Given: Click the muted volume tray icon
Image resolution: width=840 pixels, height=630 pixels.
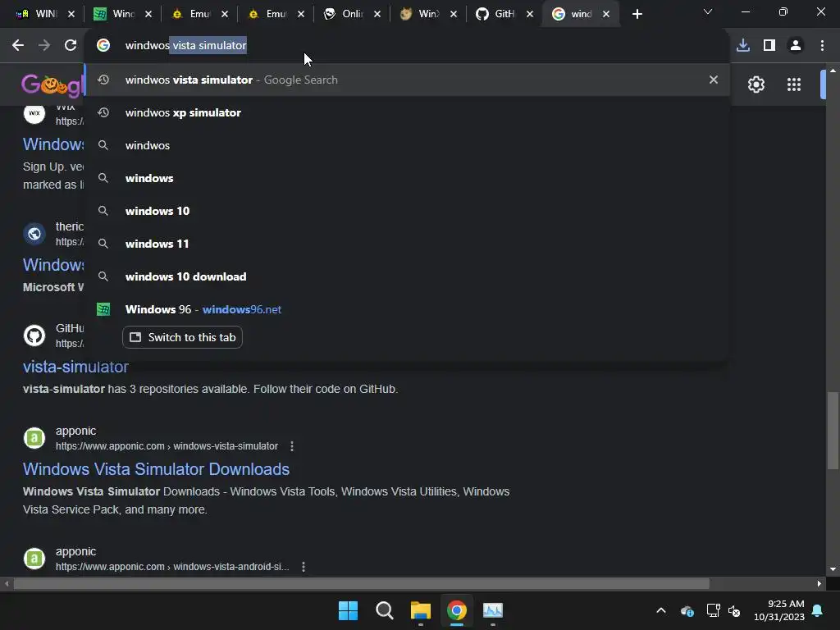Looking at the screenshot, I should click(x=734, y=610).
